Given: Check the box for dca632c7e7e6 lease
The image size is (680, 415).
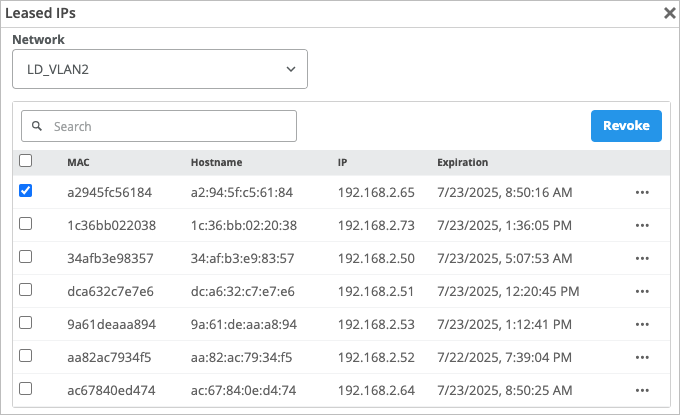Looking at the screenshot, I should click(26, 290).
